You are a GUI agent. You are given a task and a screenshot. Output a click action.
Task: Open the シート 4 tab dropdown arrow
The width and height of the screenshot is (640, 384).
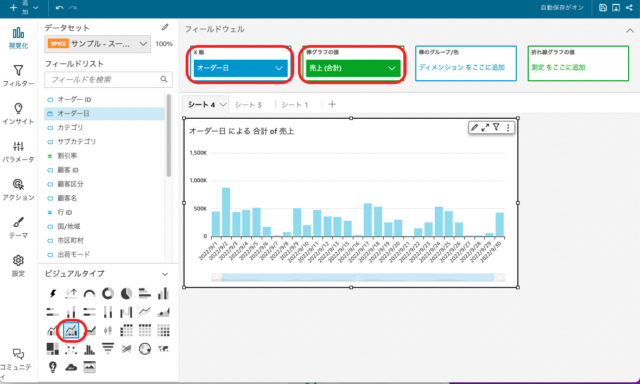pyautogui.click(x=223, y=104)
